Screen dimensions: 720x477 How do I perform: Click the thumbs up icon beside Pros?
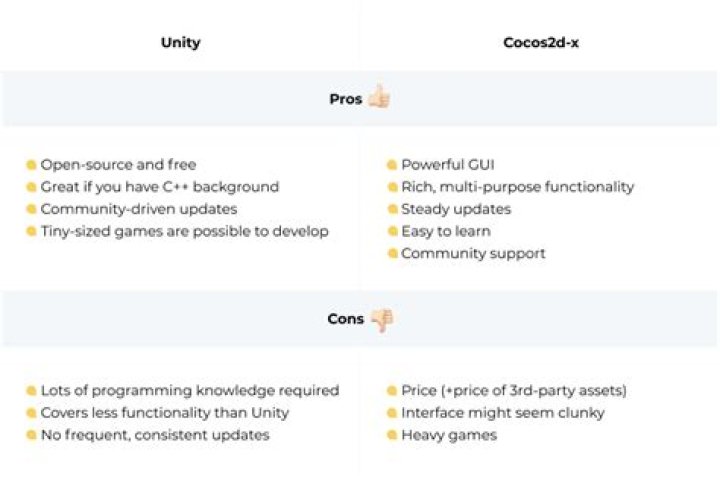pyautogui.click(x=378, y=98)
